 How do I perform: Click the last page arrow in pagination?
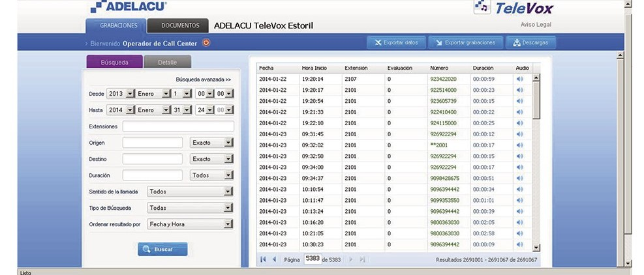pos(363,259)
